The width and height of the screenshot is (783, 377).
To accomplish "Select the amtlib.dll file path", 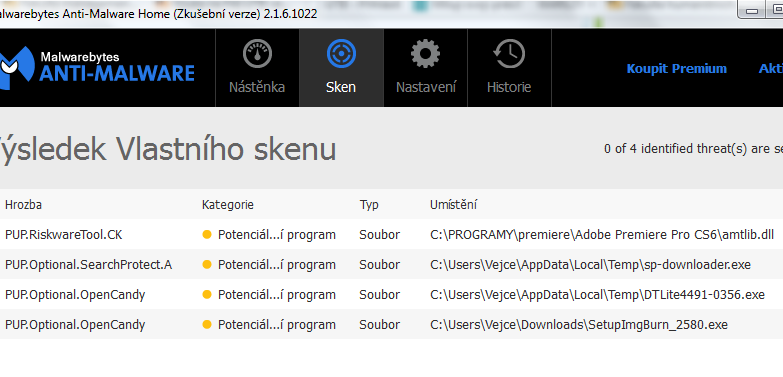I will (602, 235).
